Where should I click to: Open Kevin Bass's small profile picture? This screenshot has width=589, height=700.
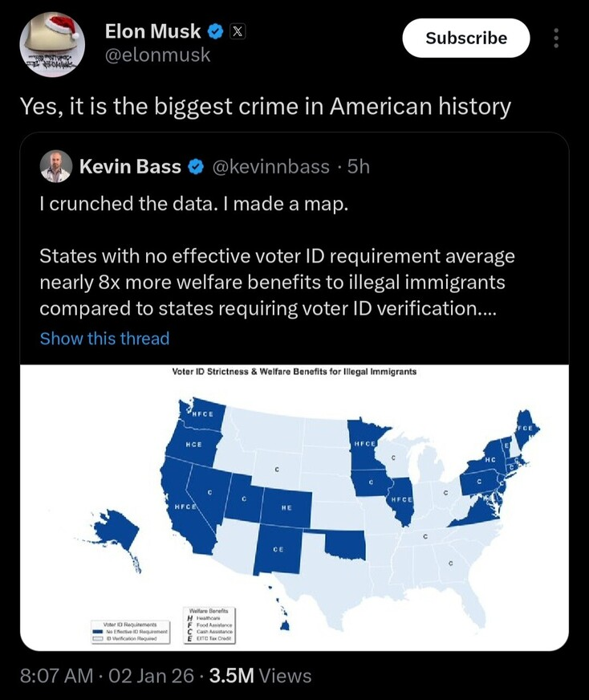(55, 166)
